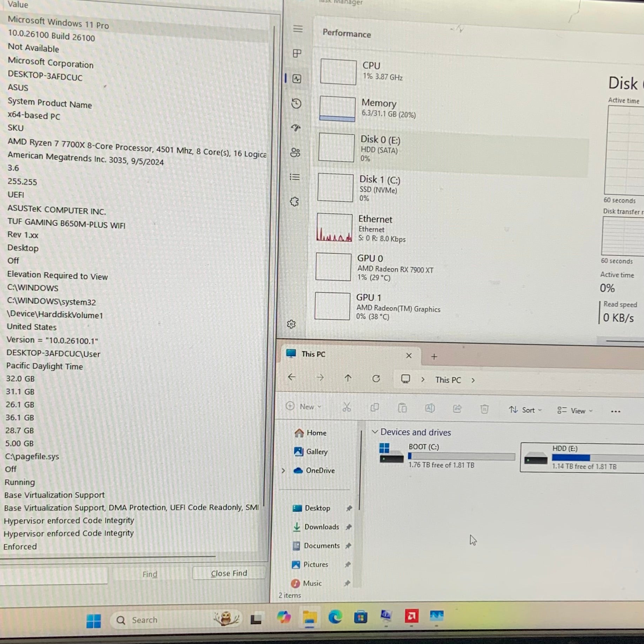Image resolution: width=644 pixels, height=644 pixels.
Task: Click the Delete trash icon
Action: point(484,409)
